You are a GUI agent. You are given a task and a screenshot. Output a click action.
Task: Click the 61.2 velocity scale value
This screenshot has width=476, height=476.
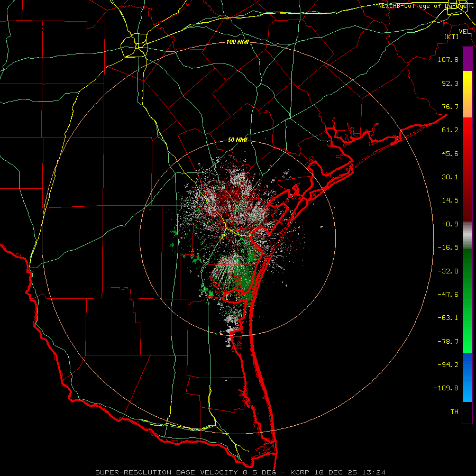pos(450,130)
